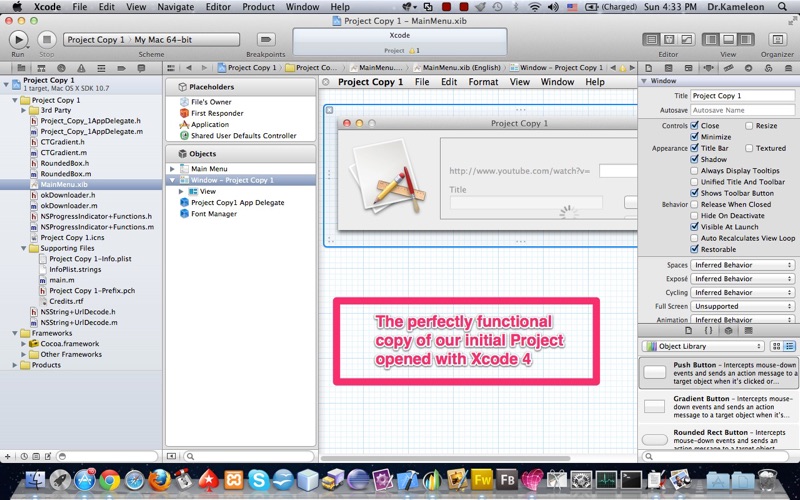Open the Product menu
Screen dimensions: 800x500
coord(258,7)
